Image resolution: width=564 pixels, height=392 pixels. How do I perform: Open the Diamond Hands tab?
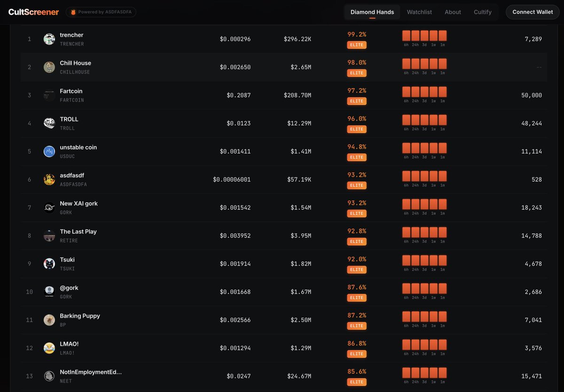pos(372,12)
